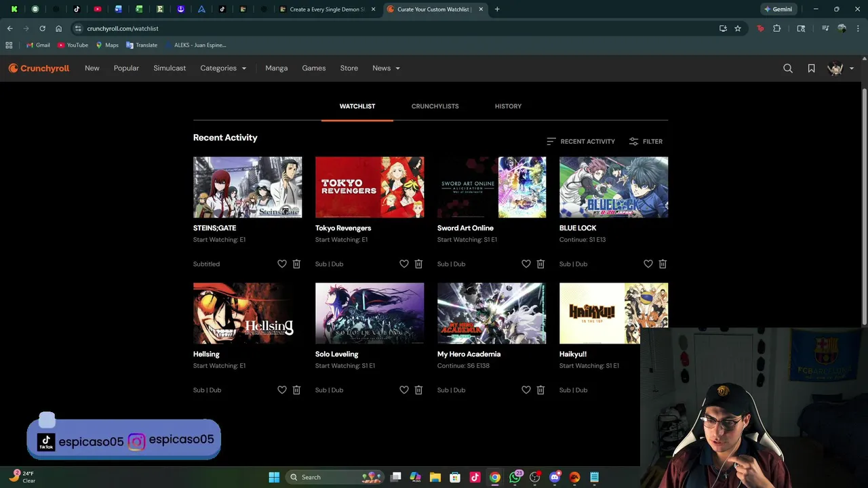Open the BLUE LOCK poster thumbnail
Screen dimensions: 868x488
(614, 187)
